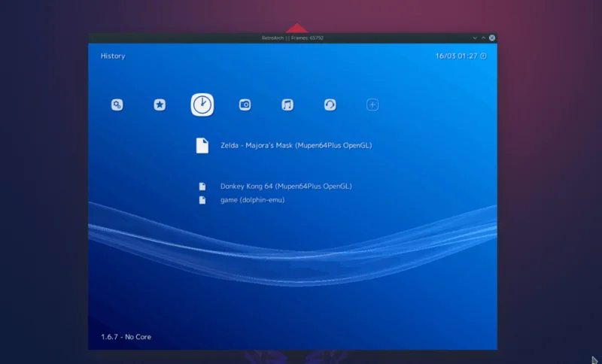The height and width of the screenshot is (364, 602).
Task: Switch to the Favorites star icon
Action: click(160, 105)
